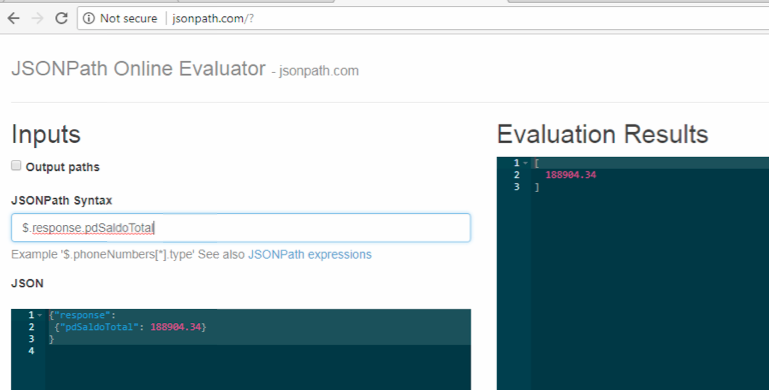Click the "response" key in JSON editor

coord(82,315)
